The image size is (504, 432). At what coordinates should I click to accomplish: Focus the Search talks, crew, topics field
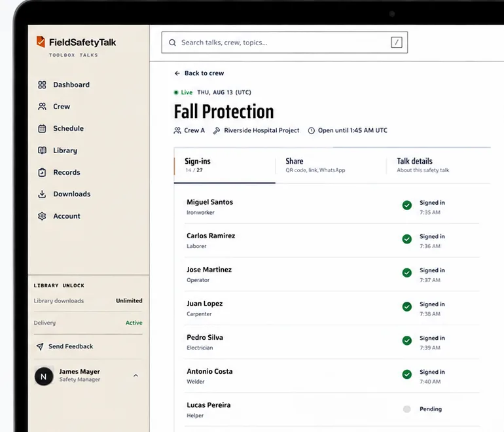click(x=285, y=43)
